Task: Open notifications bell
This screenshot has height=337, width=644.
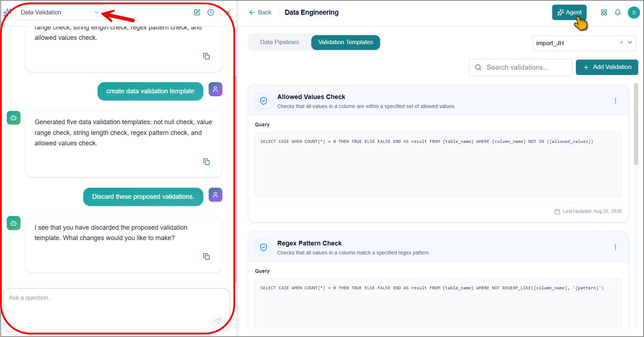Action: [x=617, y=12]
